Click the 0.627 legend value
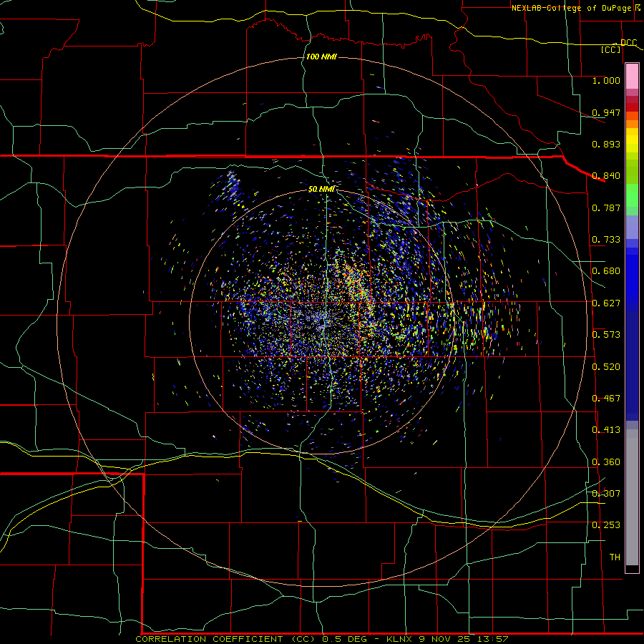 [606, 303]
